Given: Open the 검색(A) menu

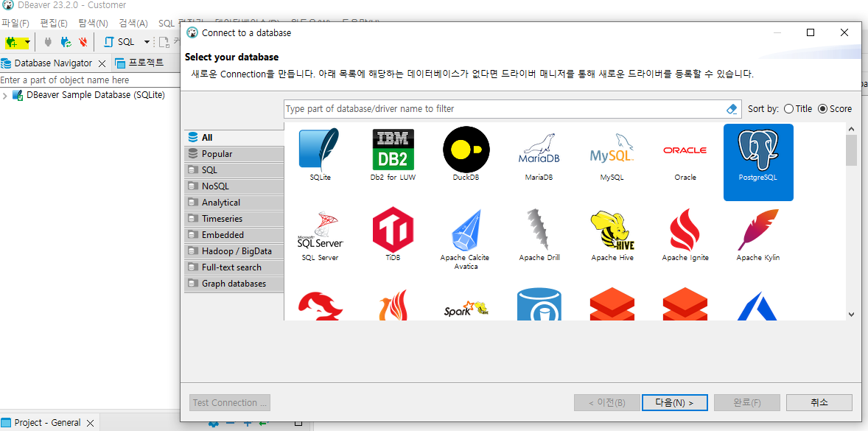Looking at the screenshot, I should click(x=133, y=24).
